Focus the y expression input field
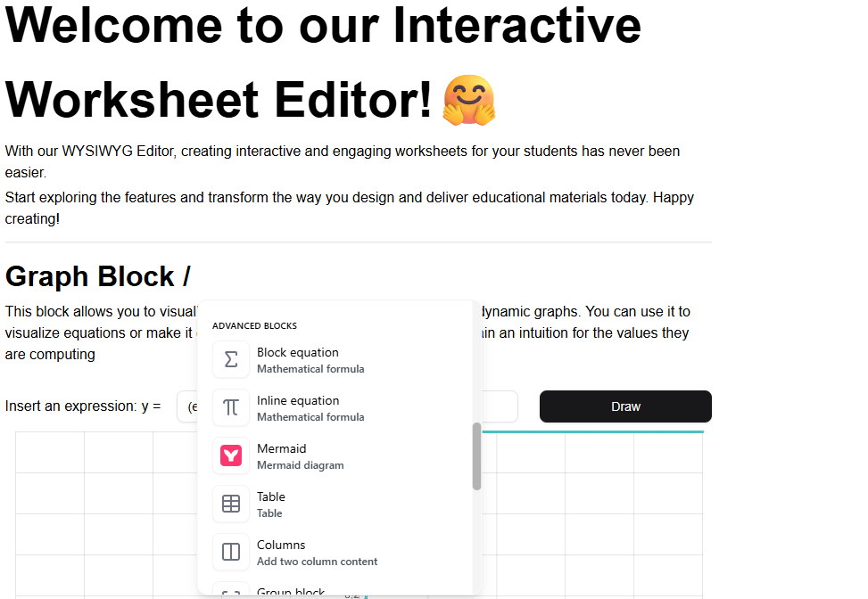This screenshot has width=868, height=599. click(187, 406)
